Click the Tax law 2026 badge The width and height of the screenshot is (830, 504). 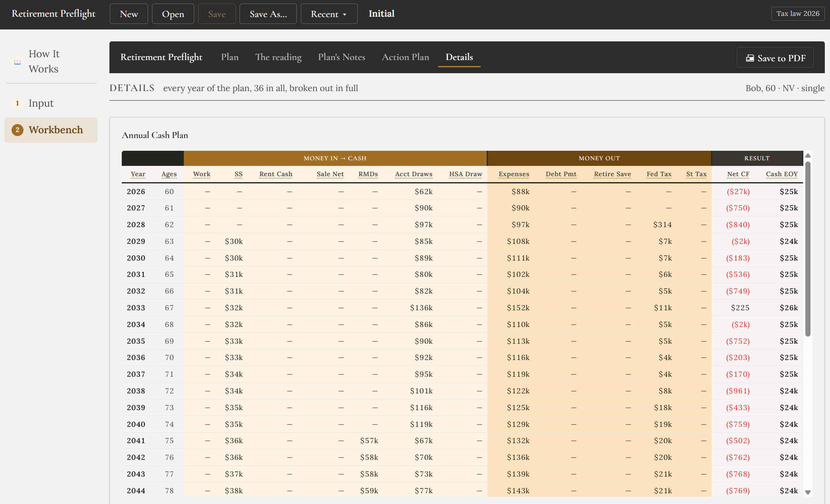798,14
